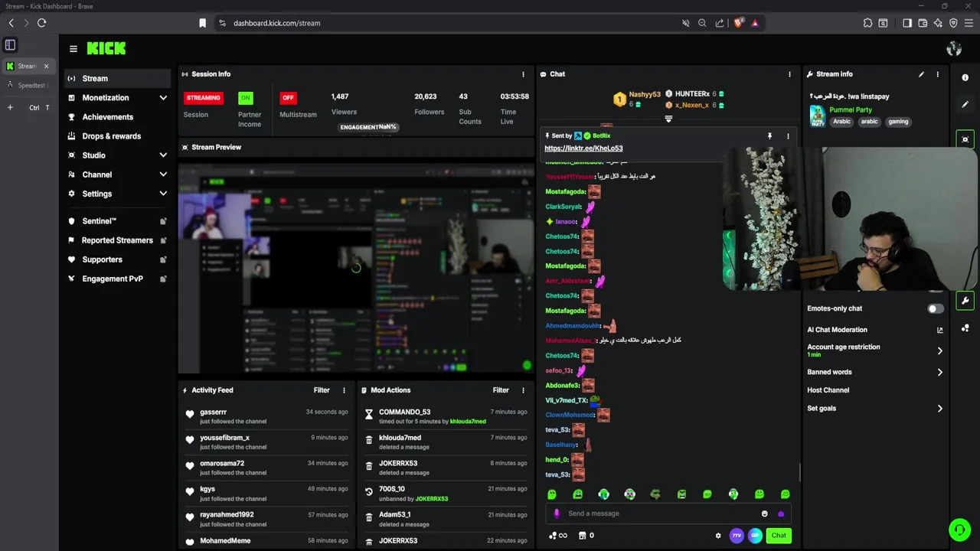Select Stream in the sidebar
980x551 pixels.
(117, 78)
